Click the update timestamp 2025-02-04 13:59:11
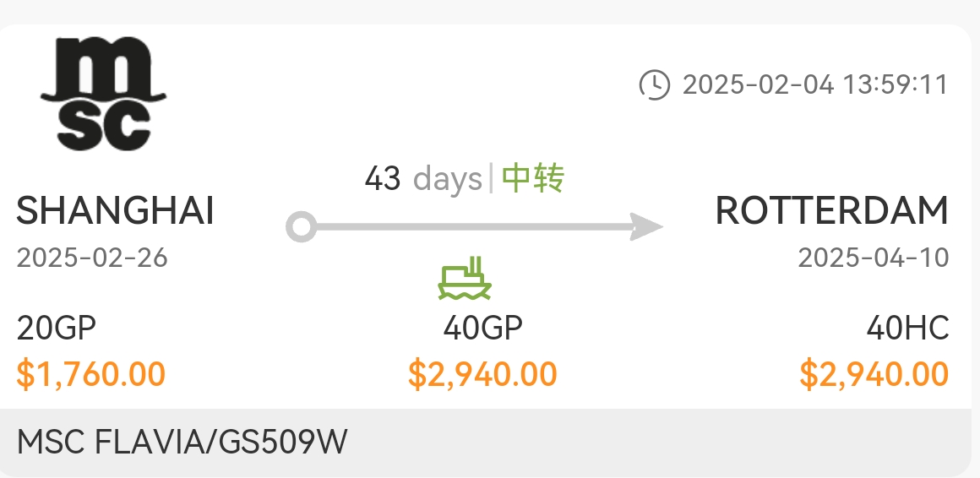The image size is (980, 478). [814, 85]
